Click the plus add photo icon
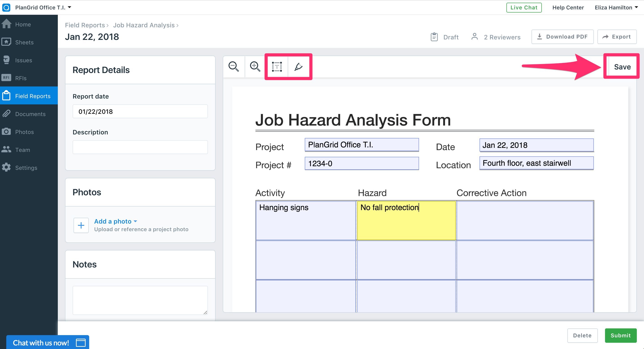This screenshot has height=349, width=644. pos(81,226)
